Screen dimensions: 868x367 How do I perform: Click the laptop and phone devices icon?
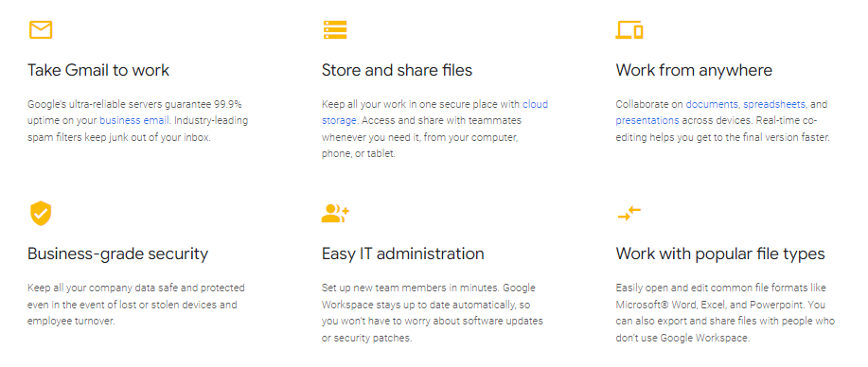(629, 30)
